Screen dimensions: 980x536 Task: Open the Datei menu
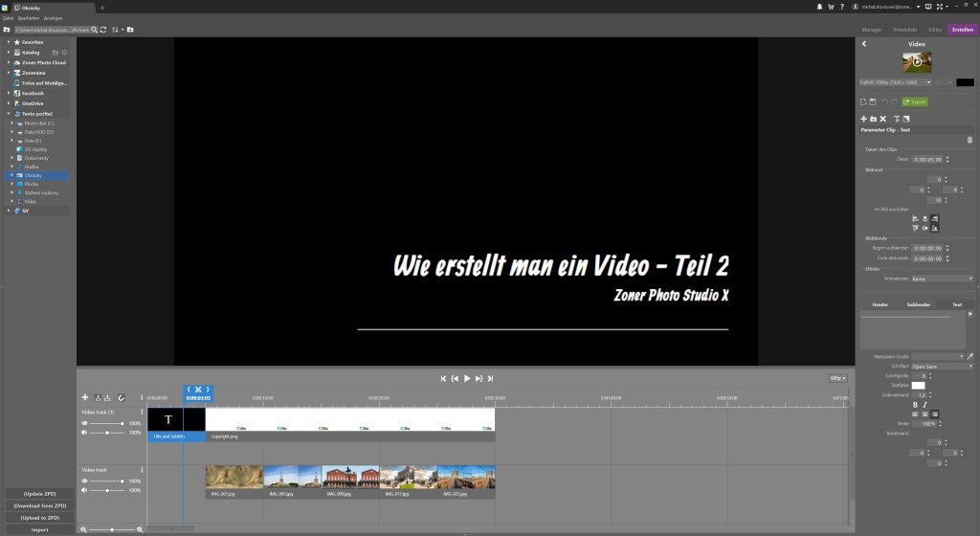click(x=8, y=18)
